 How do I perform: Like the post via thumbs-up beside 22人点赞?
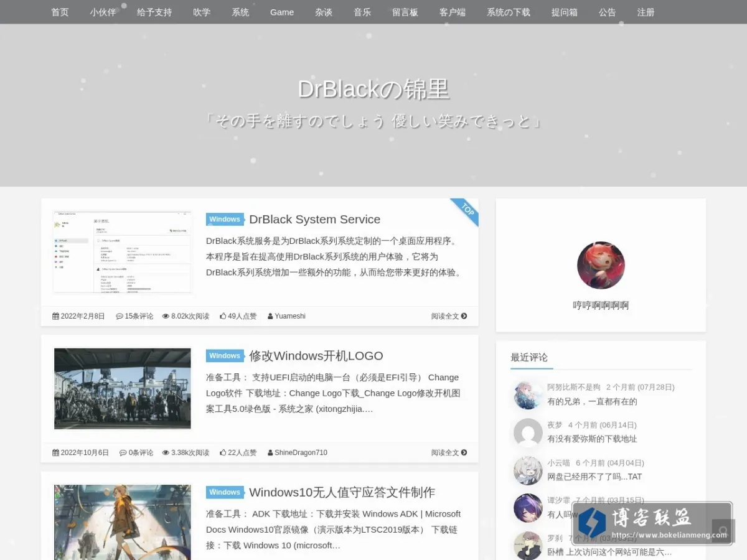tap(223, 452)
